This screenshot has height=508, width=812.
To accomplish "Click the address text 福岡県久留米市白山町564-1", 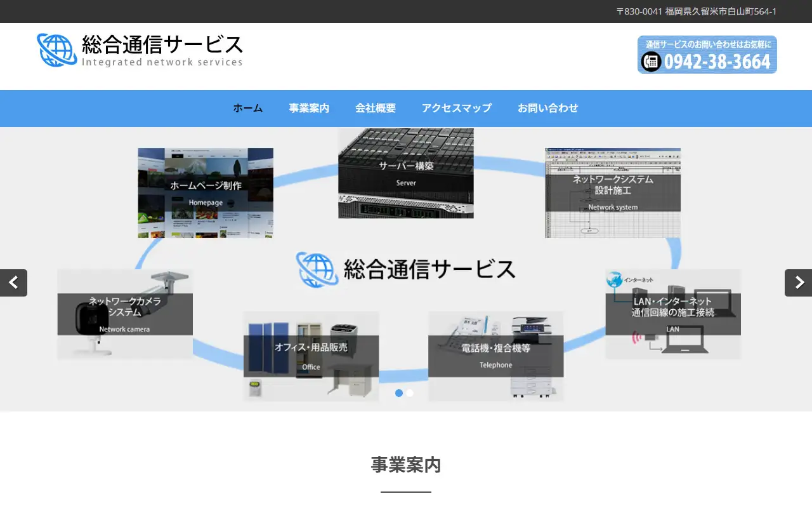I will click(721, 11).
